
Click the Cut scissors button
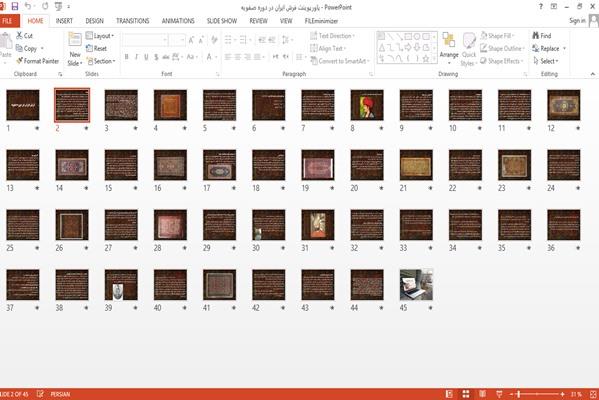(24, 36)
